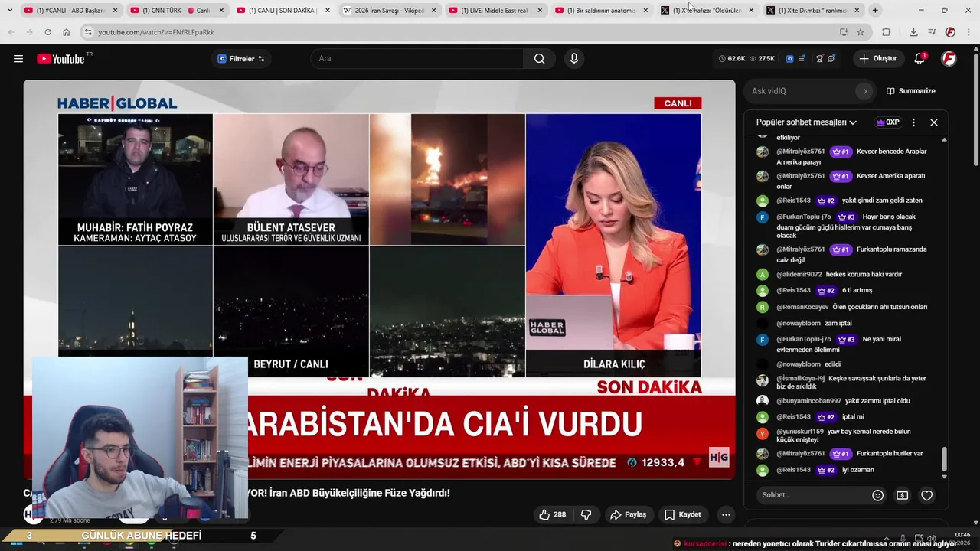Focus the YouTube search box 'Ara'
The height and width of the screenshot is (551, 980).
[417, 59]
